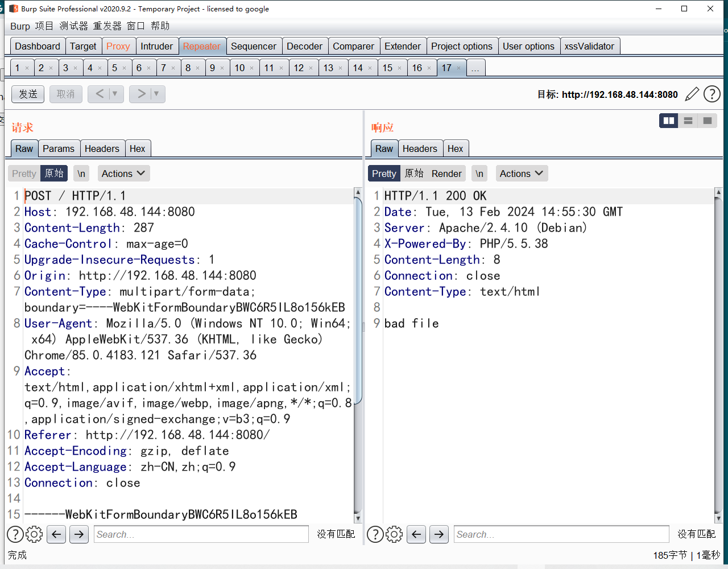Open request search settings gear
Viewport: 728px width, 569px height.
(34, 534)
